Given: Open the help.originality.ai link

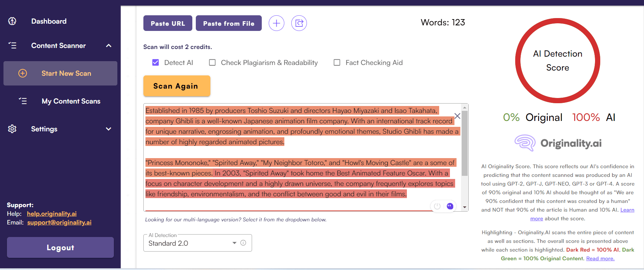Looking at the screenshot, I should [52, 214].
